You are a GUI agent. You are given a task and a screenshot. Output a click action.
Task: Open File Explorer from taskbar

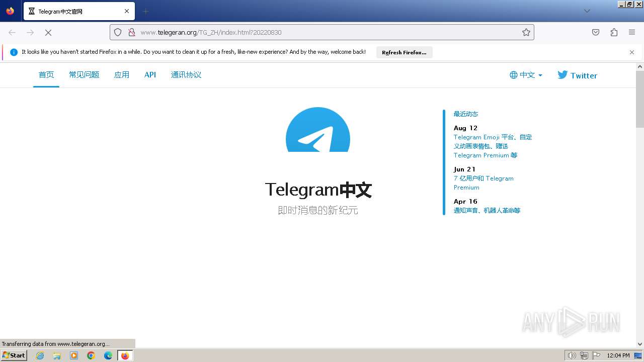57,355
